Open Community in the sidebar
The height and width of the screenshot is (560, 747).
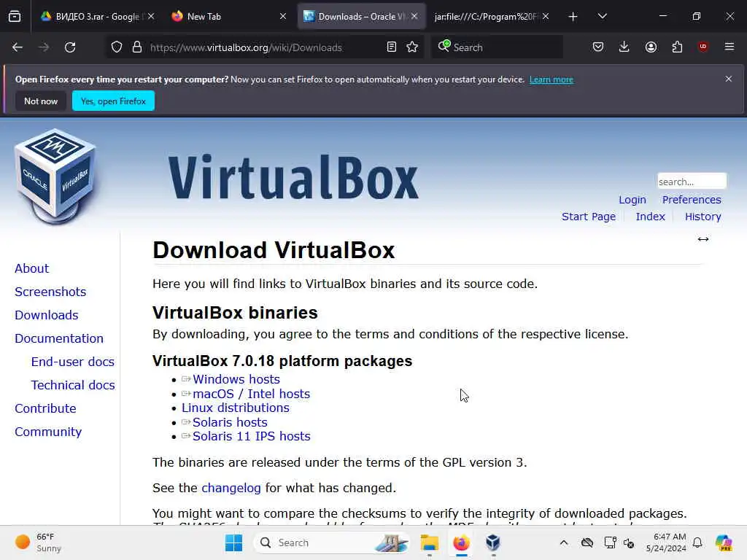(48, 432)
